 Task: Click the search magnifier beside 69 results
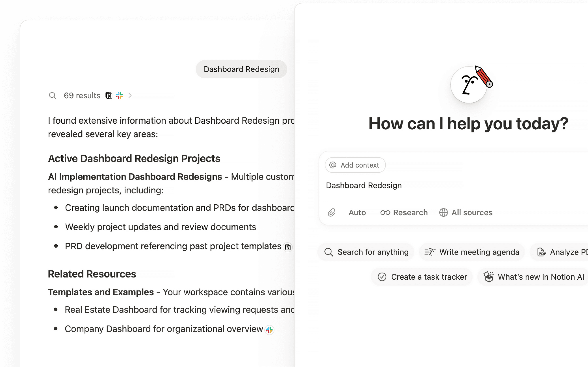point(53,95)
